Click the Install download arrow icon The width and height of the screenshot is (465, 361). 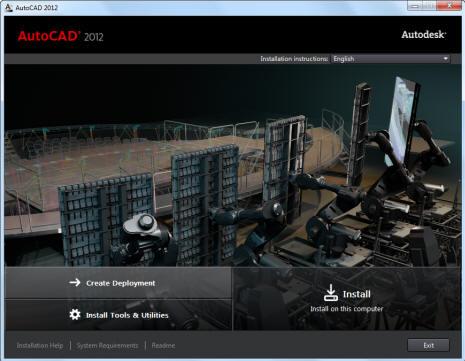pos(331,293)
